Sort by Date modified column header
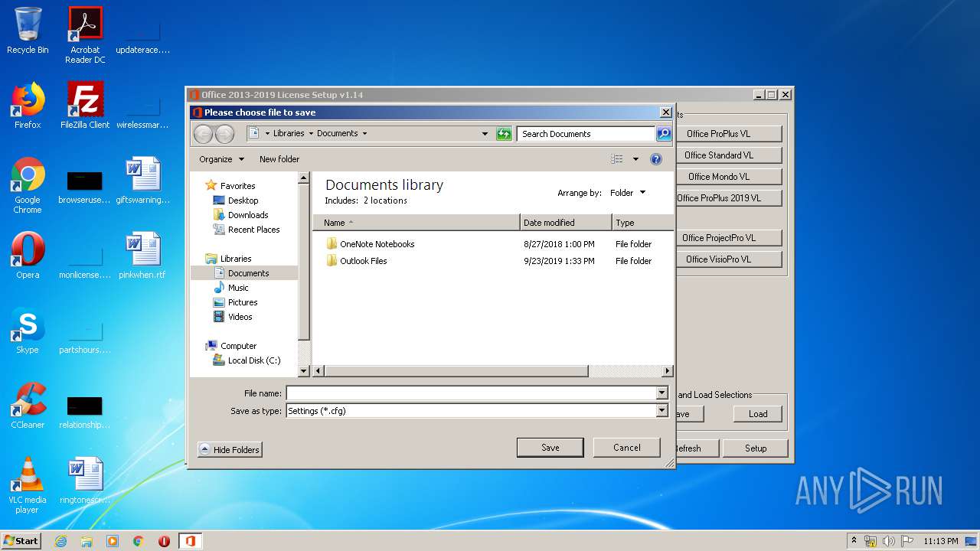The image size is (980, 551). click(566, 223)
